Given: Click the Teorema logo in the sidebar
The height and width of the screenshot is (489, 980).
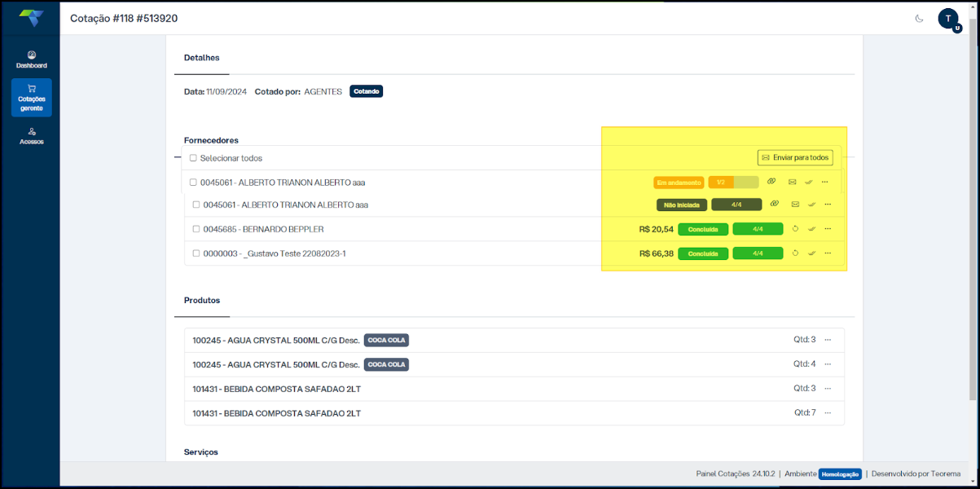Looking at the screenshot, I should coord(31,18).
